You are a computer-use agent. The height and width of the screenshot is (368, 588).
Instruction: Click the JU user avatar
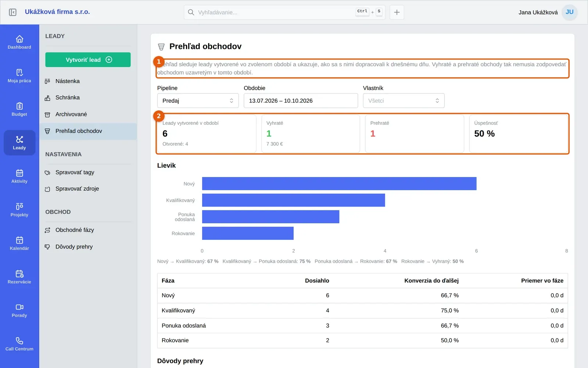coord(570,12)
